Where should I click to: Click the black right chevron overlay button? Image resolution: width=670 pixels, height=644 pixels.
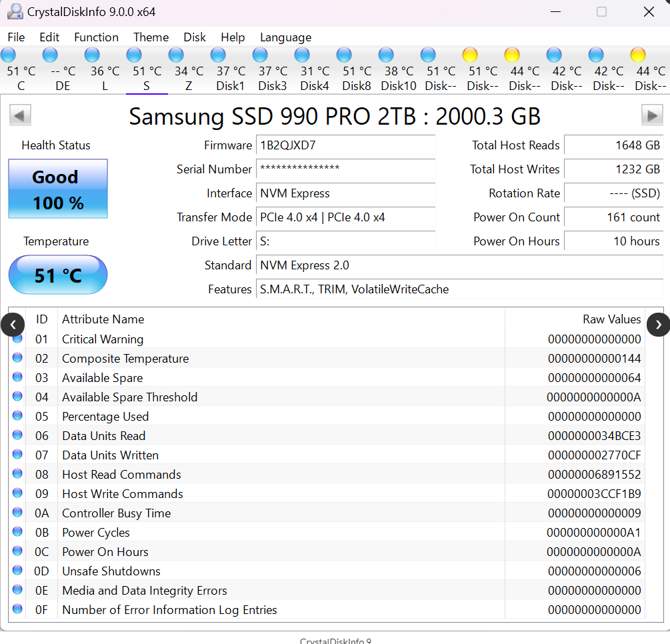[x=659, y=325]
